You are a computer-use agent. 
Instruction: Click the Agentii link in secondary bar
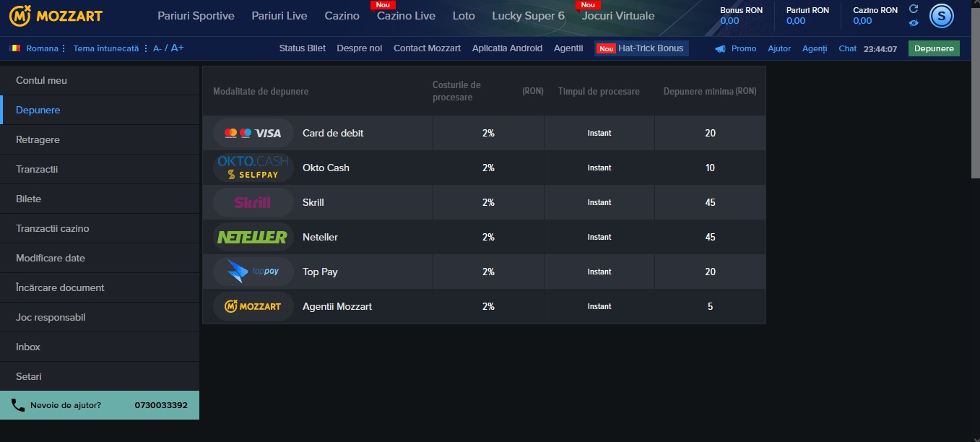coord(568,48)
